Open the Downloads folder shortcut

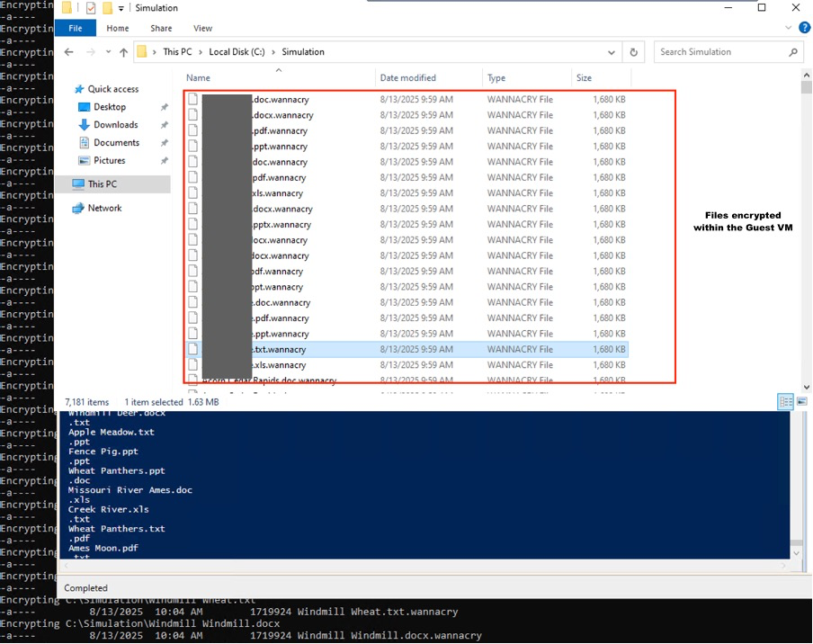tap(115, 125)
